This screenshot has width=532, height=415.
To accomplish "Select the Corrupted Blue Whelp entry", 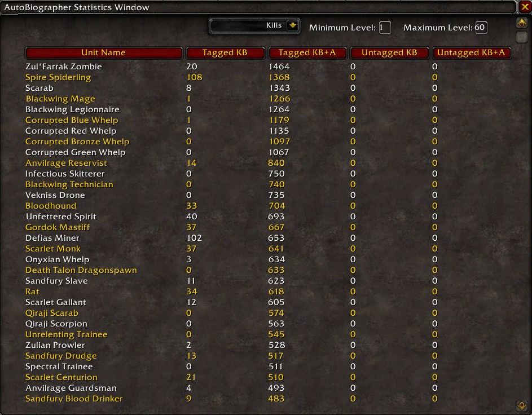I will tap(72, 120).
